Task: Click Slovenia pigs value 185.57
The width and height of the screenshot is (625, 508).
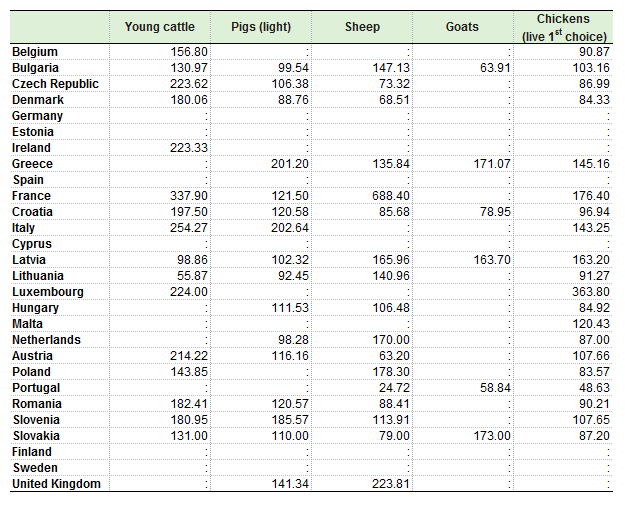Action: pyautogui.click(x=290, y=419)
